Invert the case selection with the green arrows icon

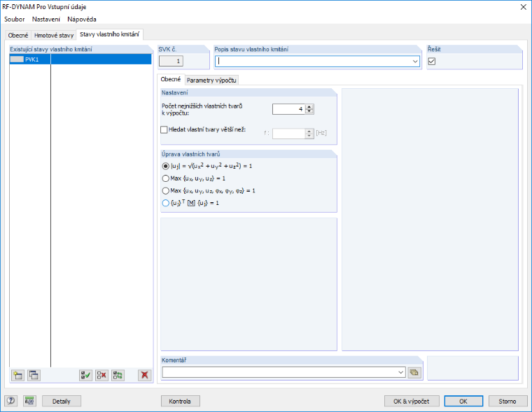[118, 375]
